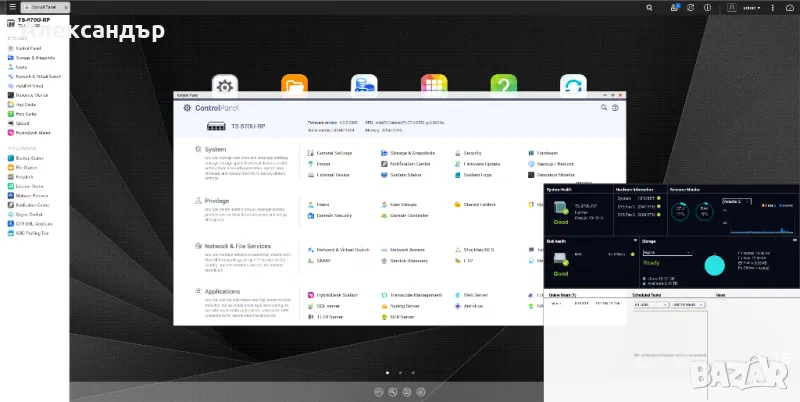
Task: Go to third desktop page dot
Action: (x=413, y=373)
